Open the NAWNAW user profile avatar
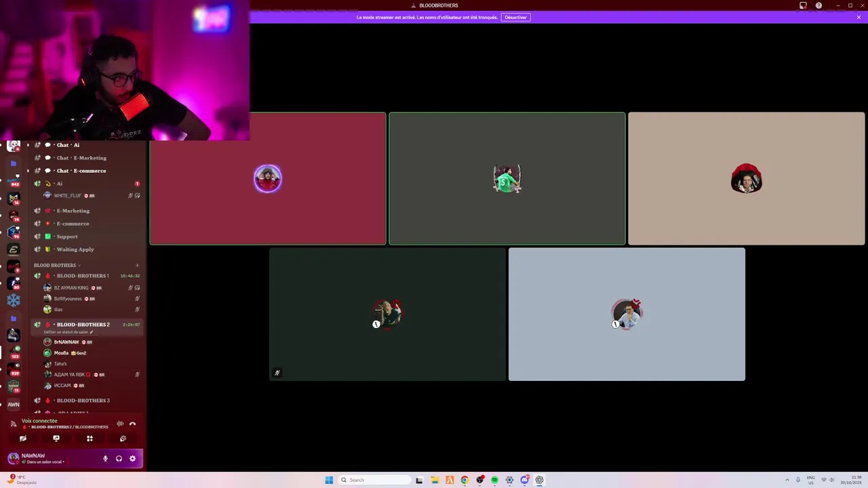 pyautogui.click(x=13, y=458)
